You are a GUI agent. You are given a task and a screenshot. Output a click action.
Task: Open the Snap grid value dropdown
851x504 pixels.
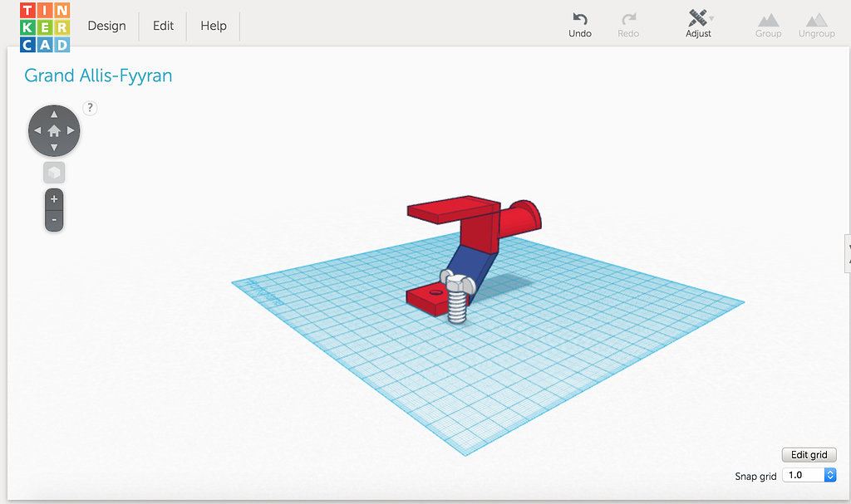pyautogui.click(x=829, y=475)
